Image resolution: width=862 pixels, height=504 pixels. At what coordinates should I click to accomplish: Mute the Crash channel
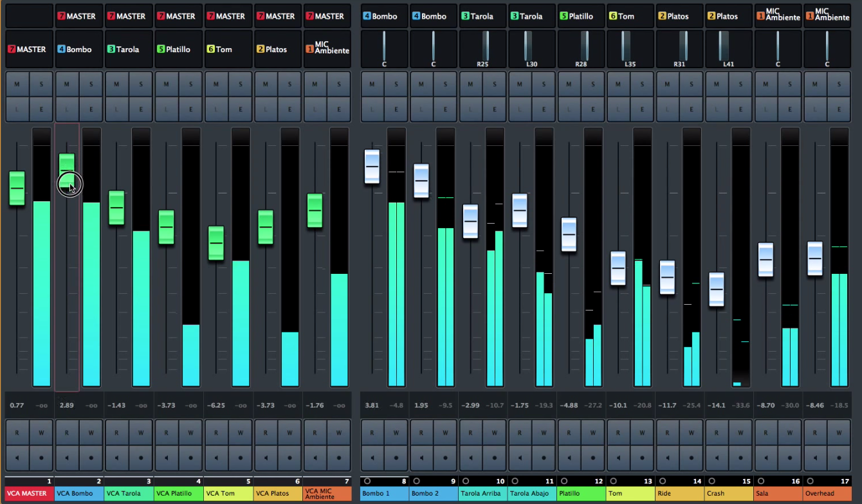tap(717, 84)
